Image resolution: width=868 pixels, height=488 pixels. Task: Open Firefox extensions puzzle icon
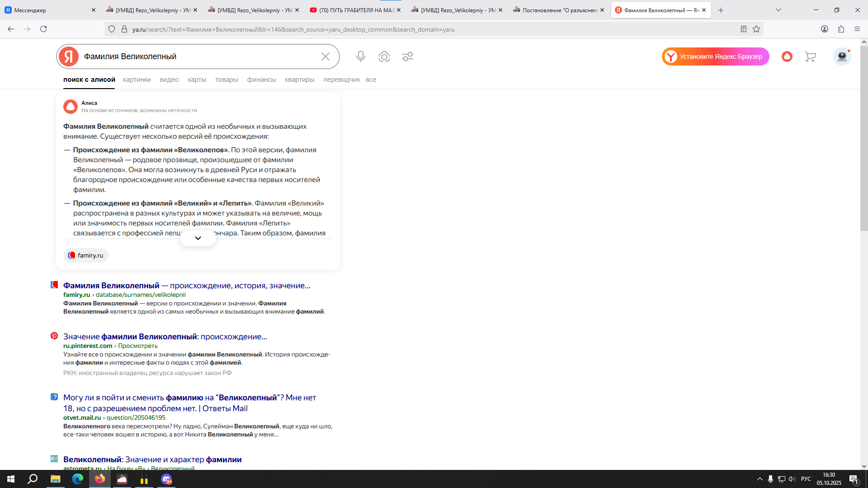[x=841, y=29]
